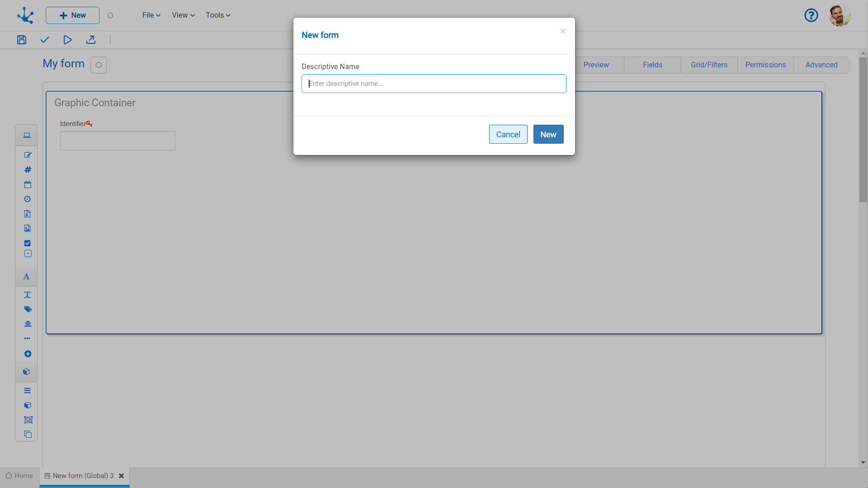Select the clock time field icon
Viewport: 868px width, 488px height.
(28, 199)
